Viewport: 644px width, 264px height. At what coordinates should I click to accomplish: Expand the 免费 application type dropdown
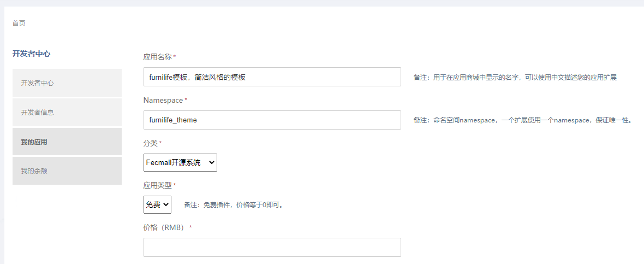click(x=157, y=204)
